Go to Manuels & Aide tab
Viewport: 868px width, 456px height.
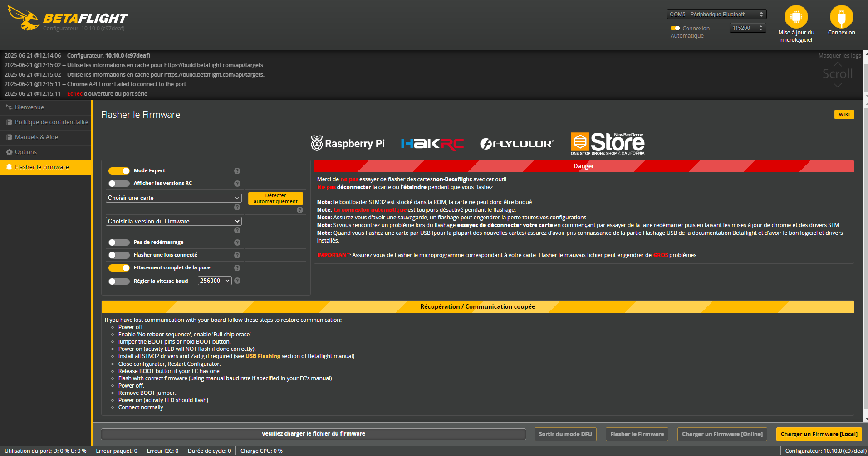coord(36,137)
